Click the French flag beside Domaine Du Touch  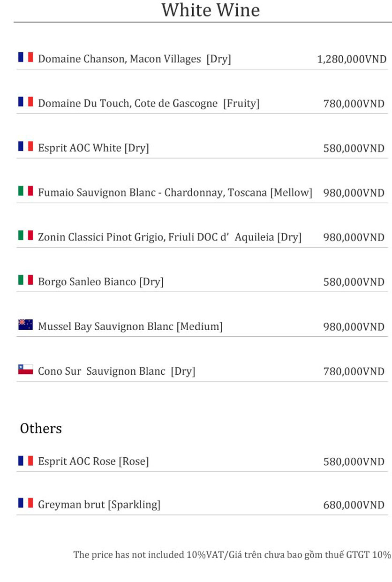click(25, 102)
